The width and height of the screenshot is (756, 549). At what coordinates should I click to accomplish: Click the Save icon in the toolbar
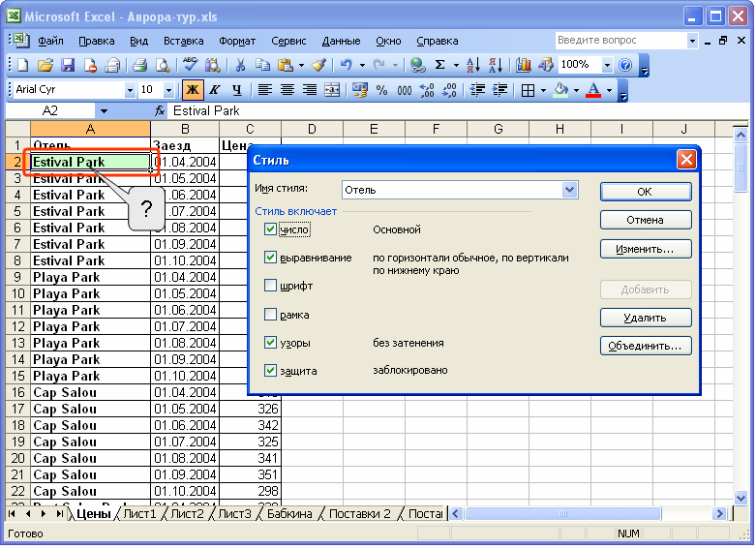click(68, 65)
